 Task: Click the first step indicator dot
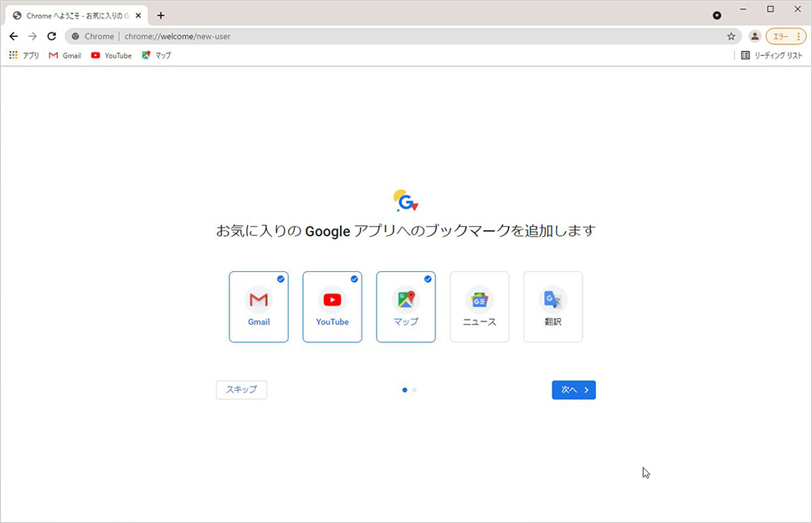(x=404, y=390)
